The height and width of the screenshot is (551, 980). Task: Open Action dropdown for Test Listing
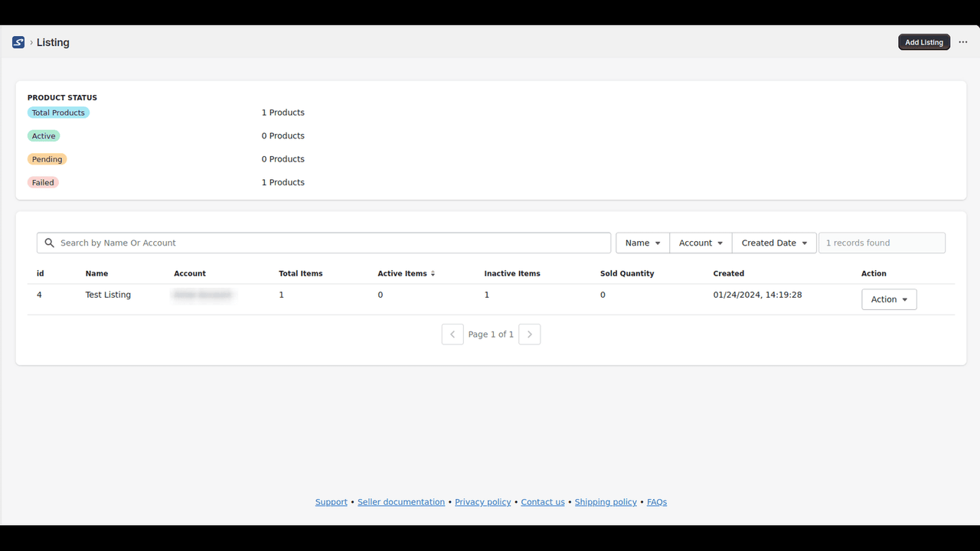889,299
